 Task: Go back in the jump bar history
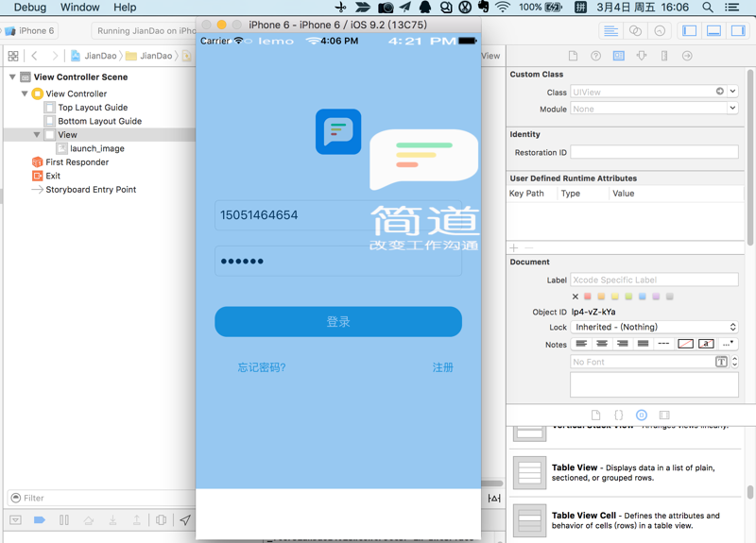pos(34,56)
